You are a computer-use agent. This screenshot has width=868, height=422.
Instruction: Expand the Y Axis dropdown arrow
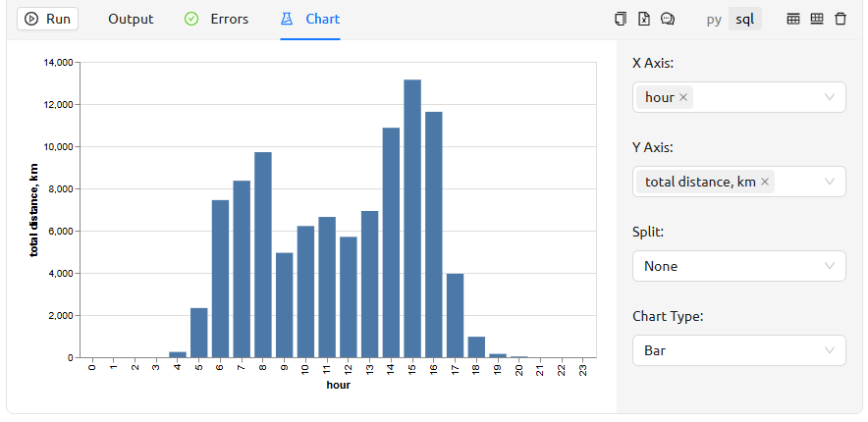[x=830, y=182]
